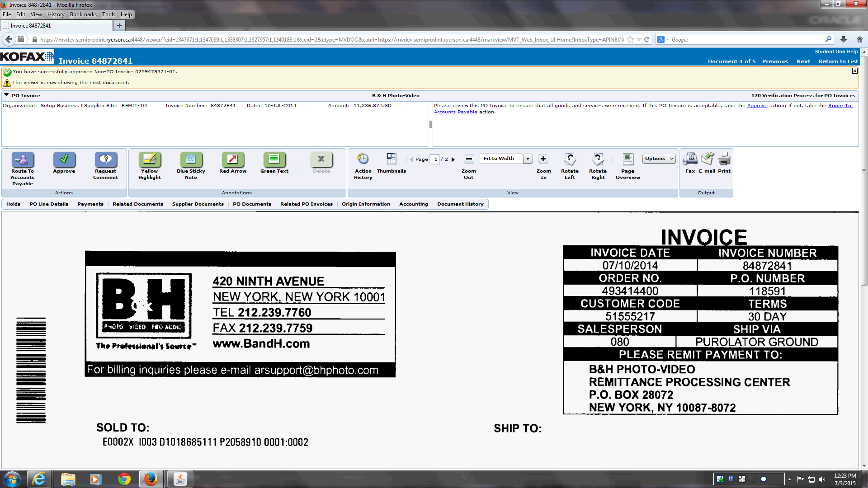Go to next page arrow
The width and height of the screenshot is (868, 488).
click(453, 160)
